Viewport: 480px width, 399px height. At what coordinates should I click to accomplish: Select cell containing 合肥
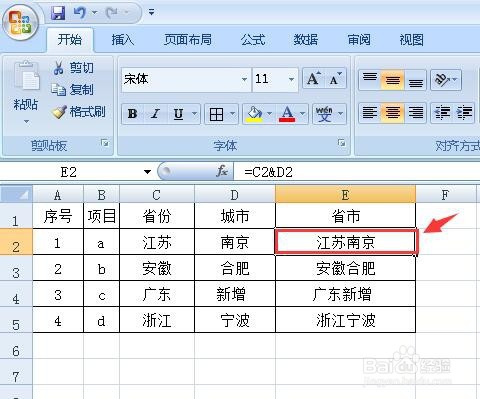pyautogui.click(x=235, y=268)
